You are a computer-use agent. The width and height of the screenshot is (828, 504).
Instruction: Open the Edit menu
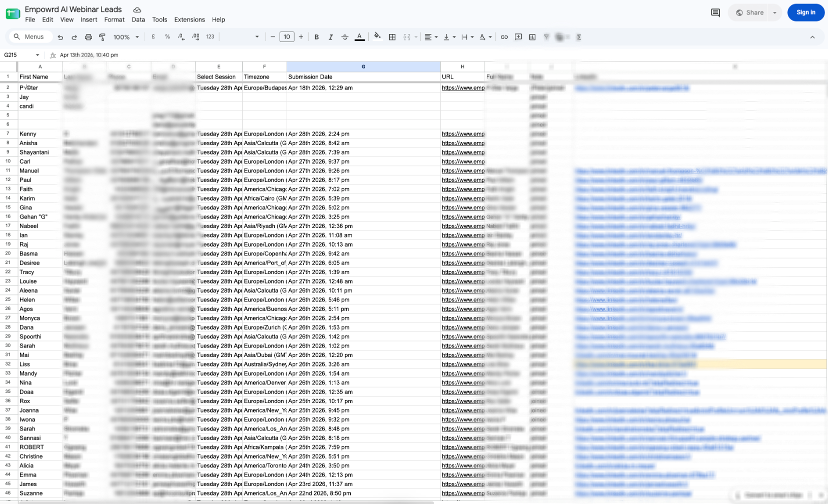coord(48,19)
